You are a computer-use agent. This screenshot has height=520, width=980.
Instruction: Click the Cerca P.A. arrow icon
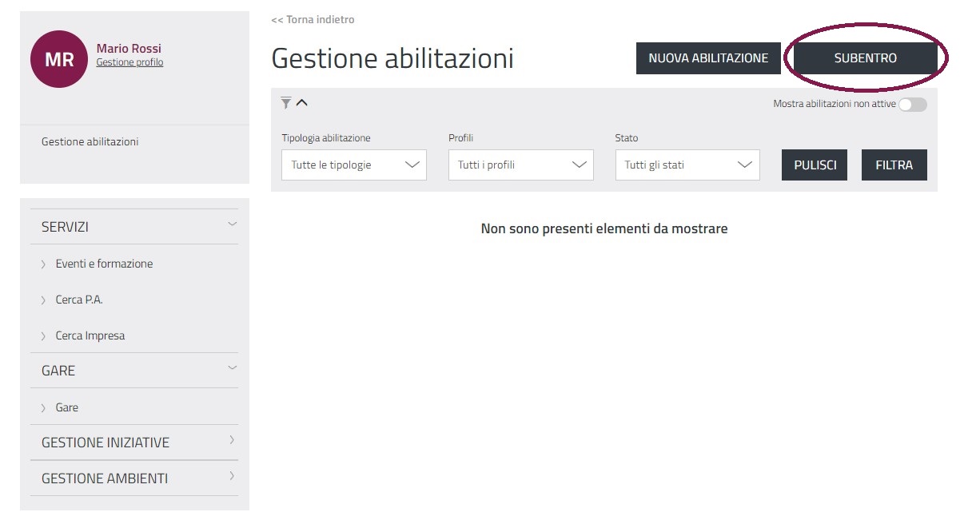pyautogui.click(x=43, y=300)
